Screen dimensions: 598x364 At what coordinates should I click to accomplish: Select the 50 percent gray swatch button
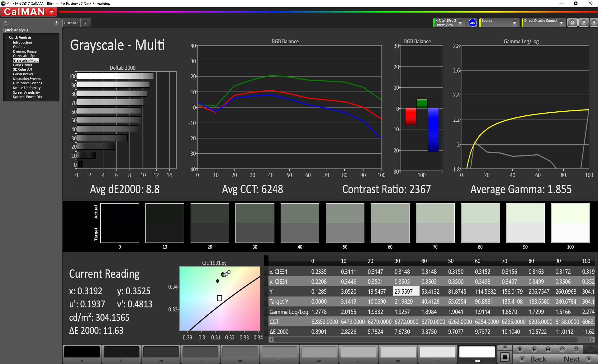click(x=279, y=352)
